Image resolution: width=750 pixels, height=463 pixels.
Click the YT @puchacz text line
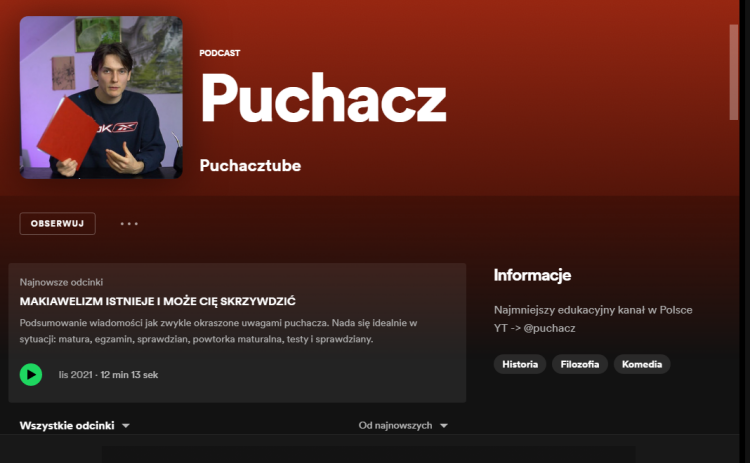click(534, 327)
